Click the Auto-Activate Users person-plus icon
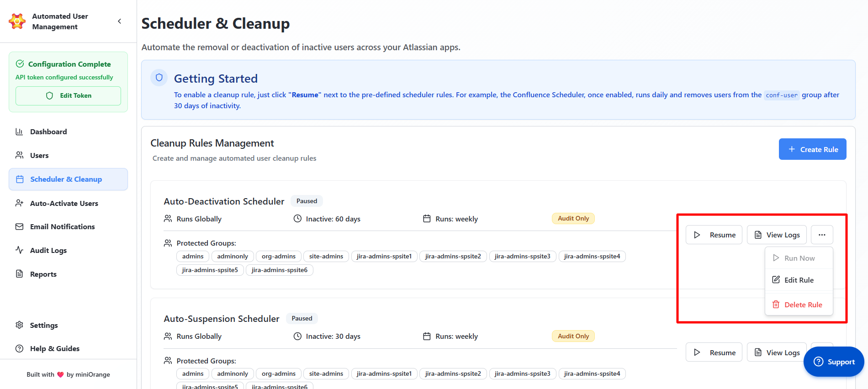The height and width of the screenshot is (389, 868). pyautogui.click(x=19, y=203)
